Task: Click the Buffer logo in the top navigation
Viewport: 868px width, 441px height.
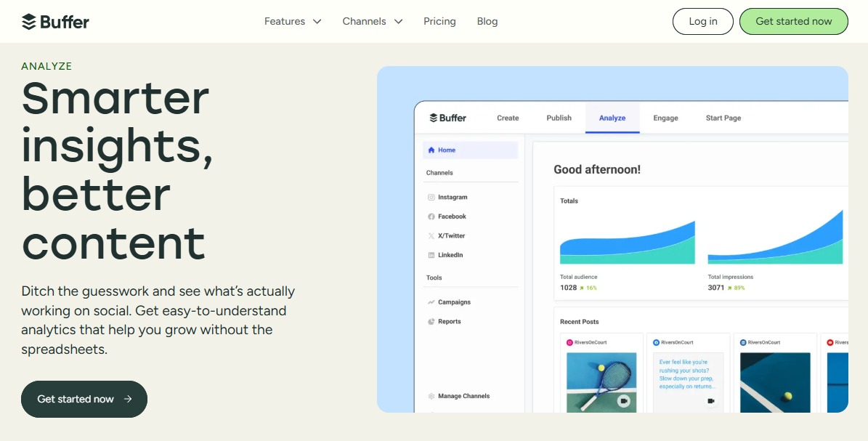Action: click(56, 21)
